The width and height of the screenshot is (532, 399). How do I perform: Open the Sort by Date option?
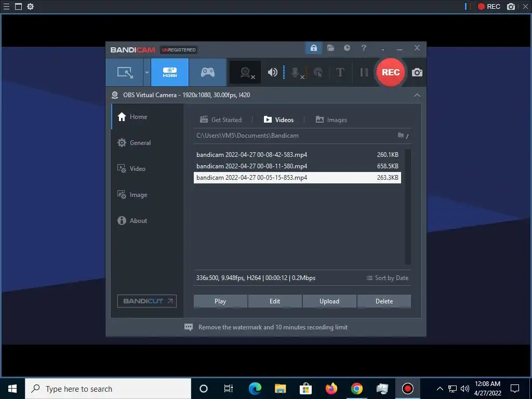(x=388, y=278)
